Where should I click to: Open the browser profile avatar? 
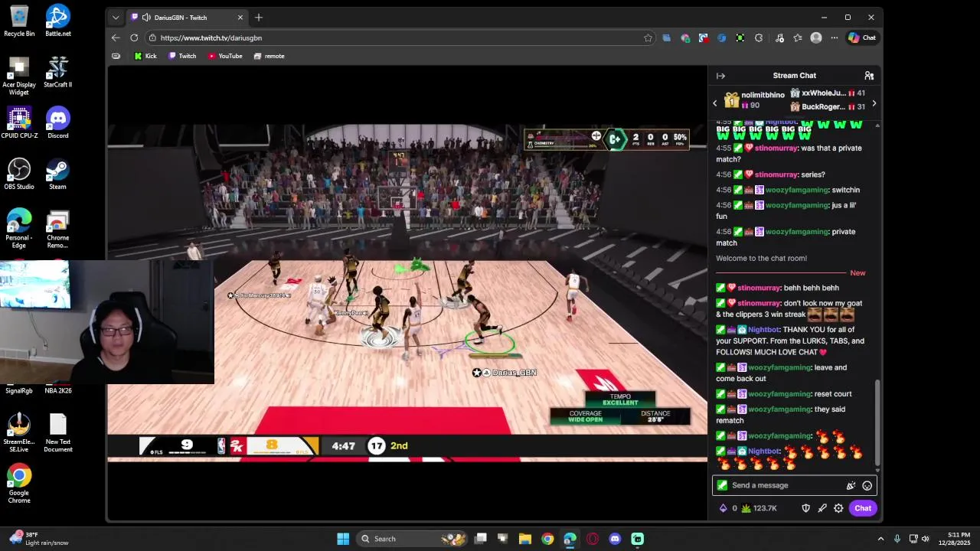point(816,37)
